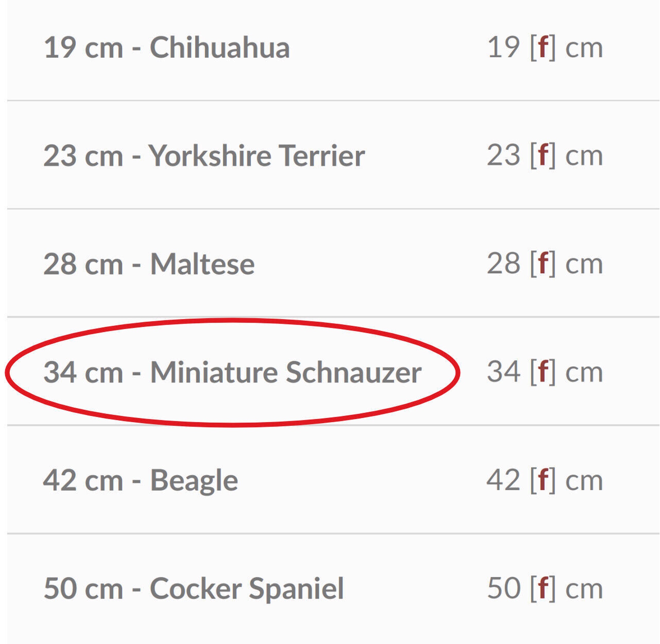Click the value 19 in Chihuahua row

504,47
